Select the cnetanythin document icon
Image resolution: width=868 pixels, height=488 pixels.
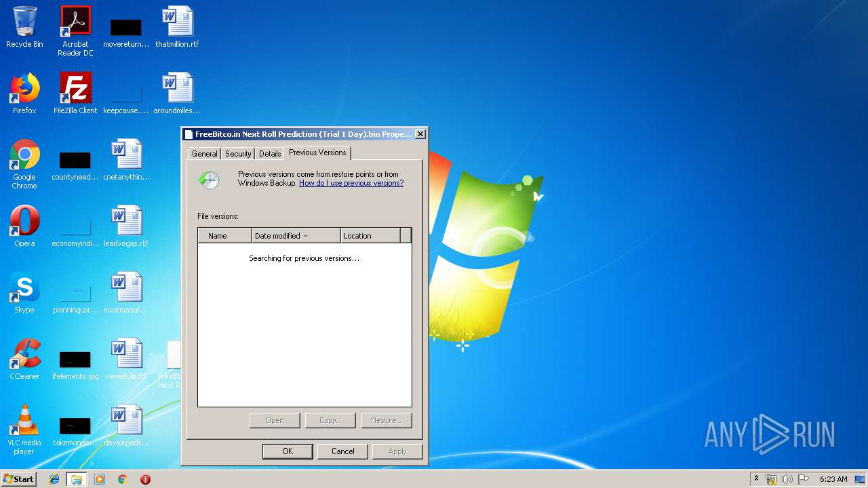point(126,160)
